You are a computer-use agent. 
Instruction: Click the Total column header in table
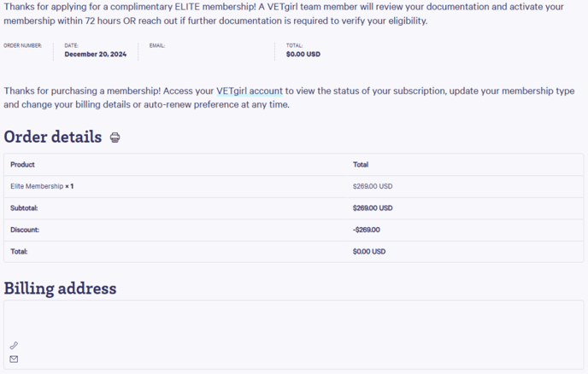coord(361,165)
